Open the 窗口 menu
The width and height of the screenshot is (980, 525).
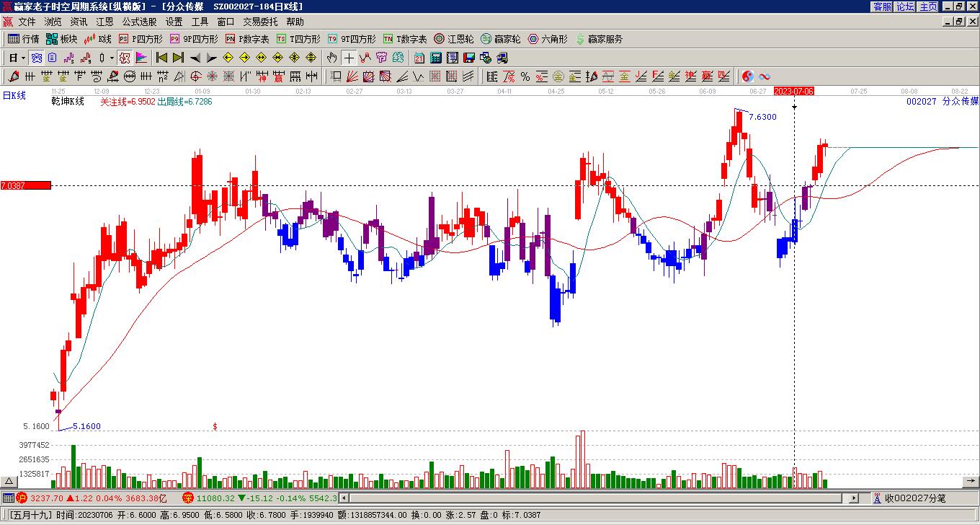pos(226,22)
